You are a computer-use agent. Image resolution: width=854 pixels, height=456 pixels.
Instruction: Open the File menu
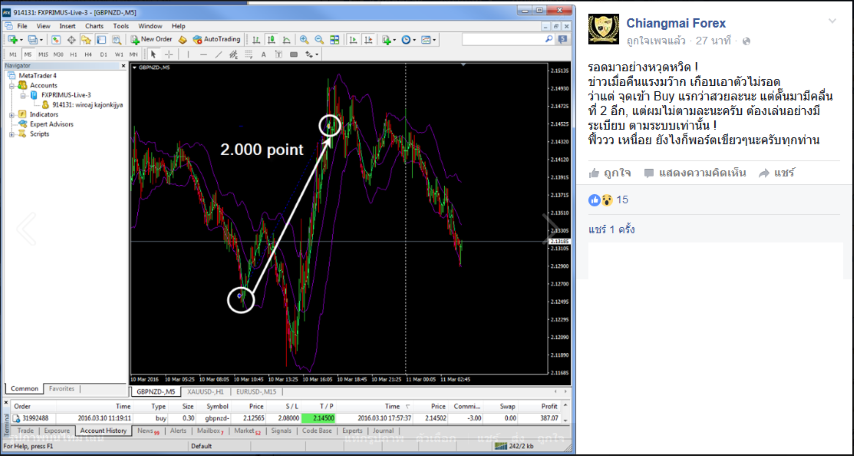click(22, 26)
